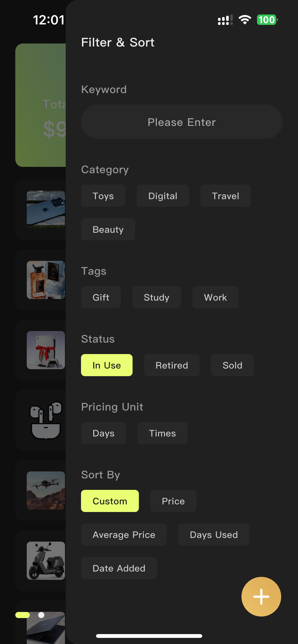Enable the Sold status filter

[232, 365]
